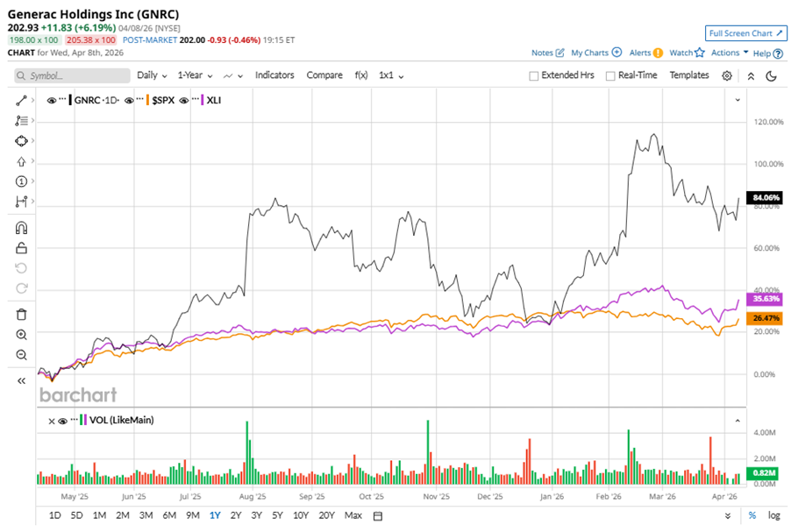Image resolution: width=791 pixels, height=532 pixels.
Task: Expand the trend line tool submenu arrow
Action: [x=32, y=100]
